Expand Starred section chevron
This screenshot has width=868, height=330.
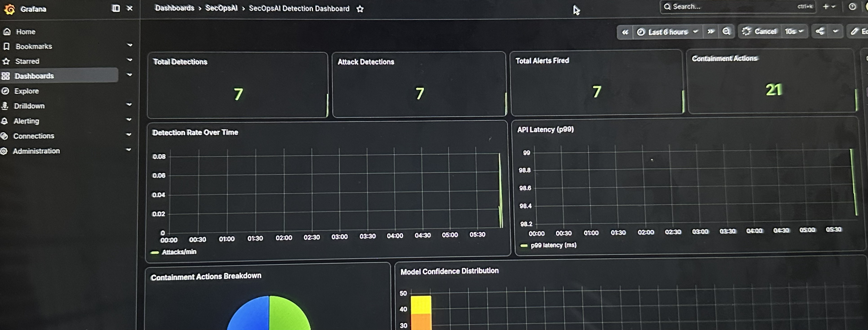click(x=129, y=60)
